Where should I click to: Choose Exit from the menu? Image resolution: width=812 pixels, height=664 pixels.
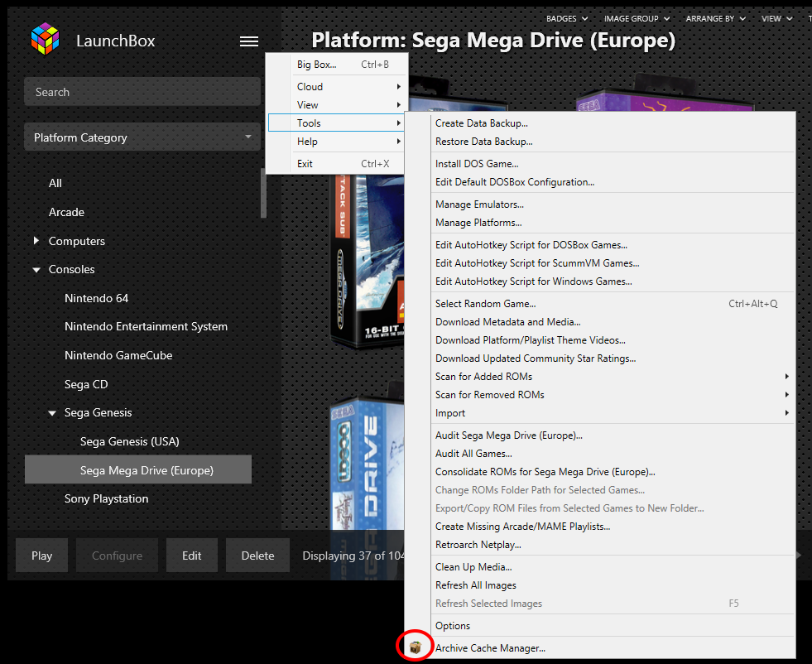(x=337, y=164)
